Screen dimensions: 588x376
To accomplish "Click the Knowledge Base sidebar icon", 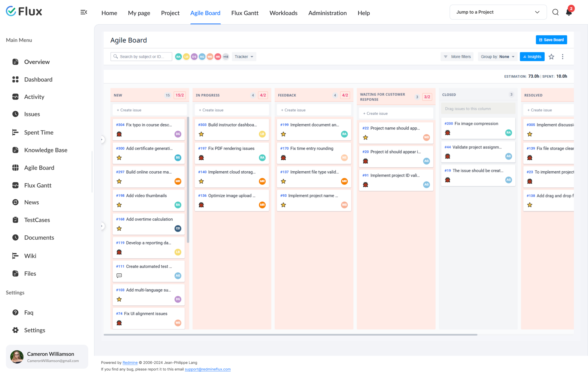I will click(15, 150).
